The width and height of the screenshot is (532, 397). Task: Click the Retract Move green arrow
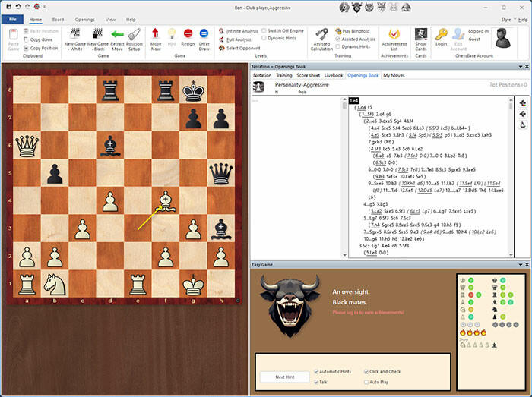click(117, 39)
